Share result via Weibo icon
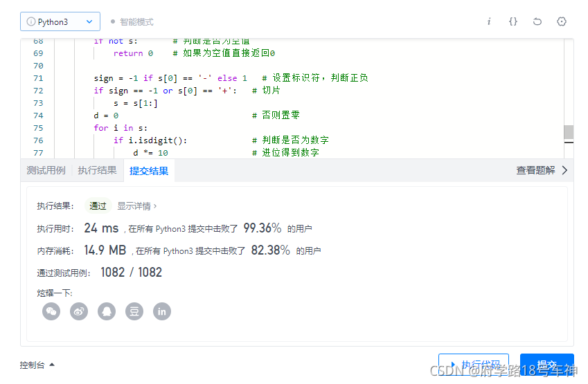Image resolution: width=588 pixels, height=384 pixels. 79,311
